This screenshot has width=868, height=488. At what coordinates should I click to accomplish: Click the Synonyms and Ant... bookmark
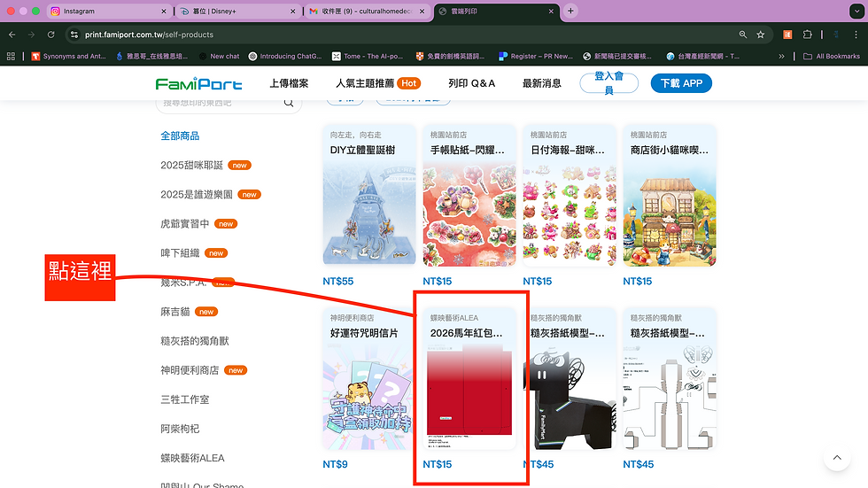69,56
